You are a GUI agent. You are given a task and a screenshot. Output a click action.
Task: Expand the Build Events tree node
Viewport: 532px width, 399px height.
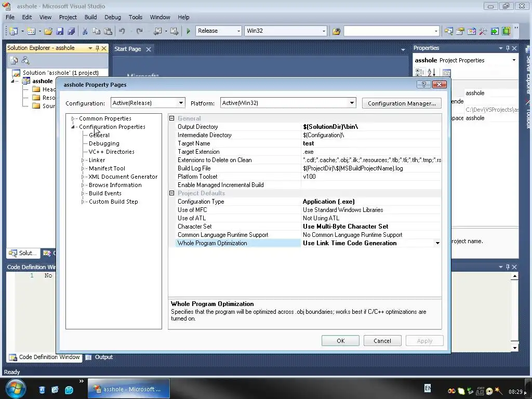point(83,193)
